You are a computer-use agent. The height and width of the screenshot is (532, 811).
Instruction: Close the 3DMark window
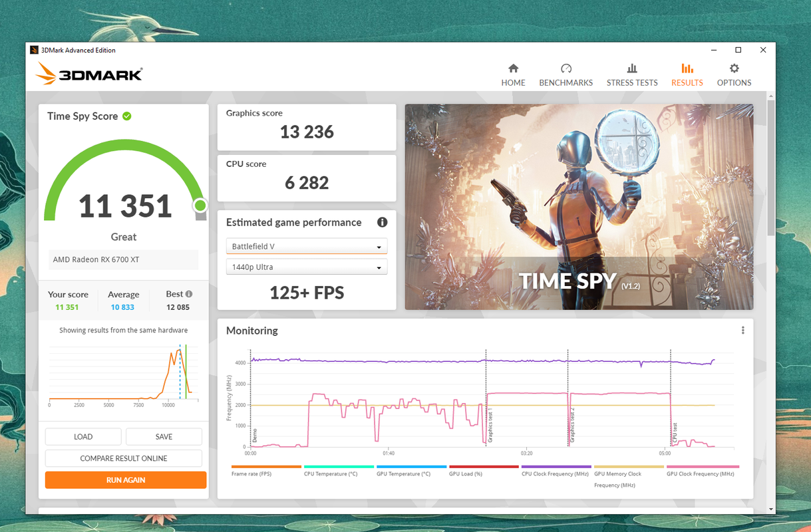763,50
